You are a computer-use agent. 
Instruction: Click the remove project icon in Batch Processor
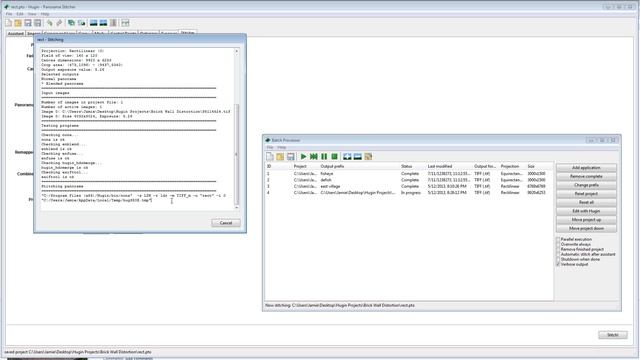358,157
